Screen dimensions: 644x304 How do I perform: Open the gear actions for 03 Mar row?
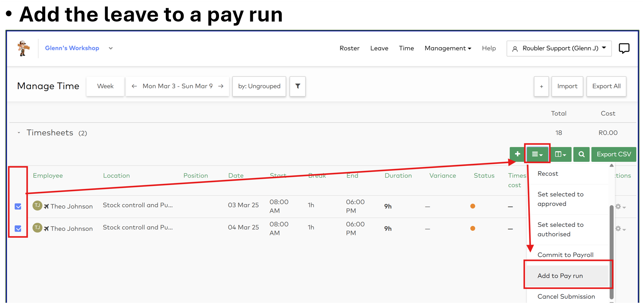click(x=620, y=206)
